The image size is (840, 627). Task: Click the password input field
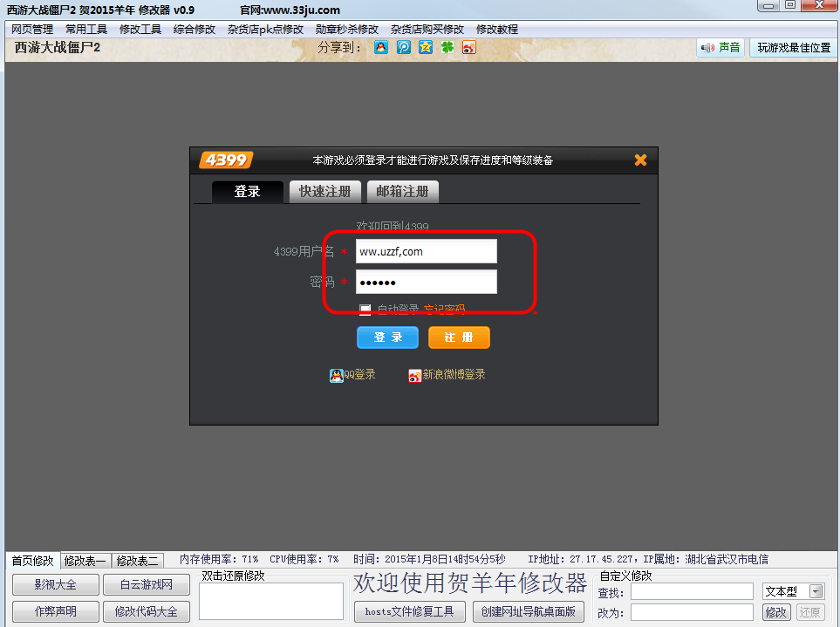[x=427, y=282]
